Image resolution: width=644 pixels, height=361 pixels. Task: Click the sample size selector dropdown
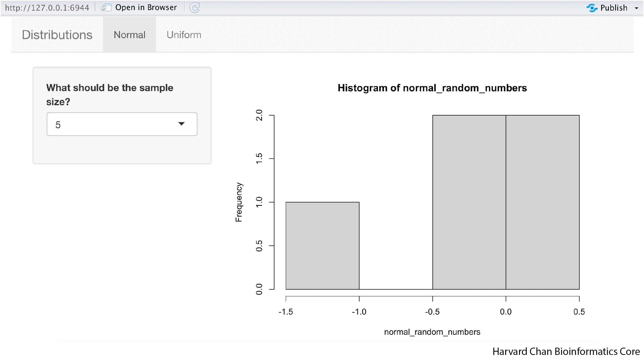(122, 124)
